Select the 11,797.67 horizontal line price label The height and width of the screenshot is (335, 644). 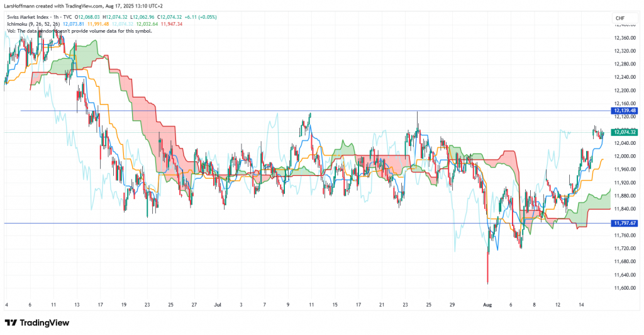point(626,223)
